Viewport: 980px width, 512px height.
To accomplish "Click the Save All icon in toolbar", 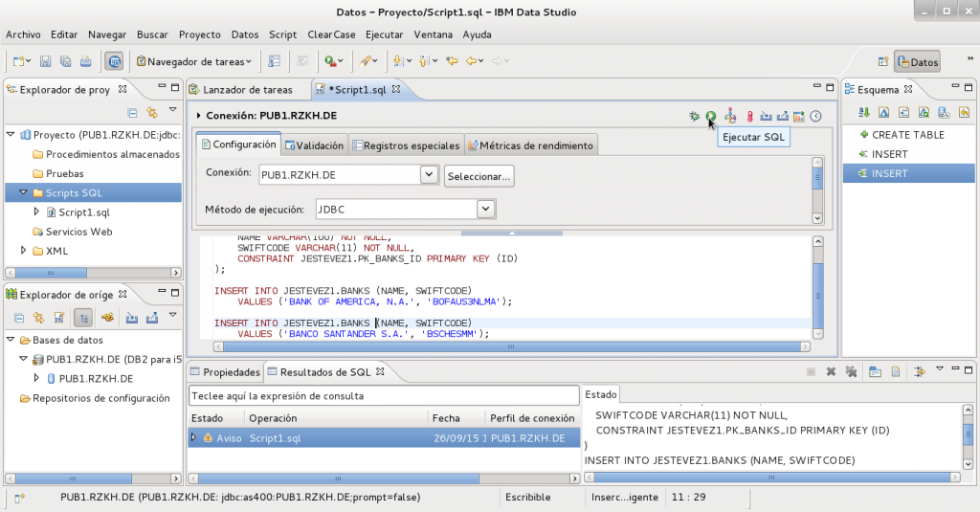I will click(65, 61).
